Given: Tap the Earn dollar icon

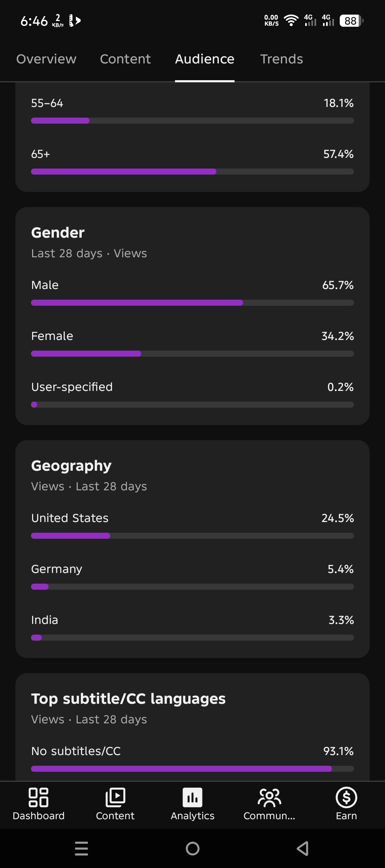Looking at the screenshot, I should pyautogui.click(x=346, y=797).
